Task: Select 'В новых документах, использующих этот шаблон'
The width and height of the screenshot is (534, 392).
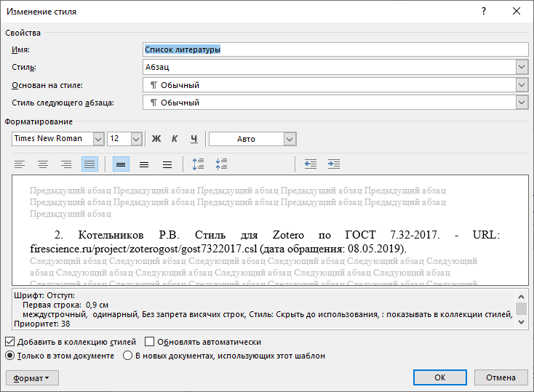Action: pos(127,356)
